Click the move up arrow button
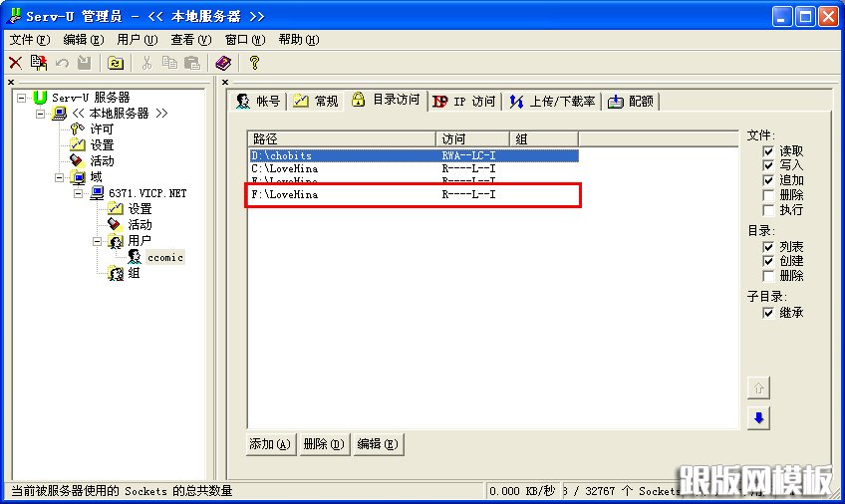 tap(758, 387)
